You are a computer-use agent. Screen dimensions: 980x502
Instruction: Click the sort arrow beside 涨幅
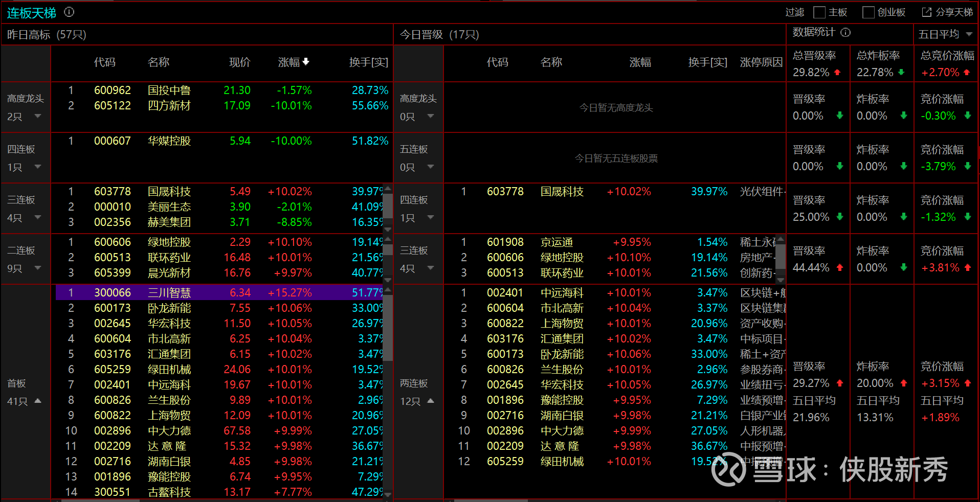[306, 62]
